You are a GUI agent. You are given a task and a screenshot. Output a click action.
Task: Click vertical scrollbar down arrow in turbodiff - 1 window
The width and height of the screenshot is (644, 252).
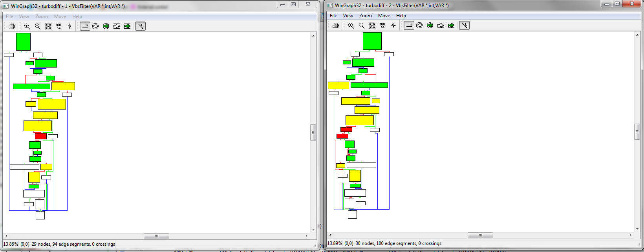313,229
